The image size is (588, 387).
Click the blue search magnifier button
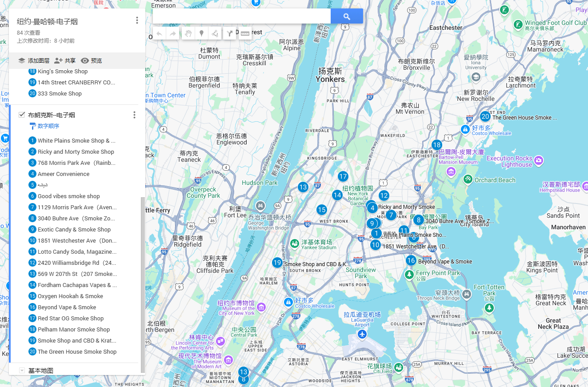tap(347, 16)
